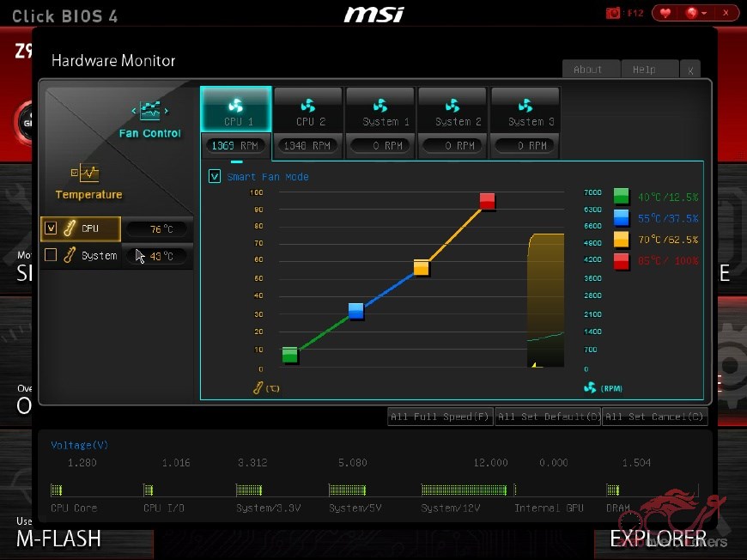
Task: Click left arrow beside Fan Control icon
Action: (x=134, y=111)
